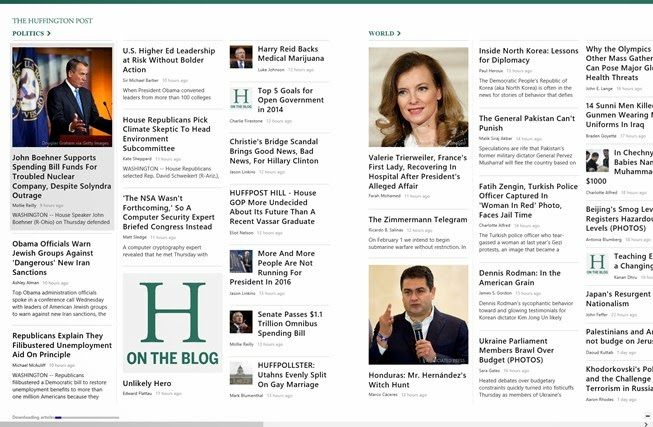
Task: Read Khodorkovski's challenge of terrorism article
Action: [x=619, y=379]
